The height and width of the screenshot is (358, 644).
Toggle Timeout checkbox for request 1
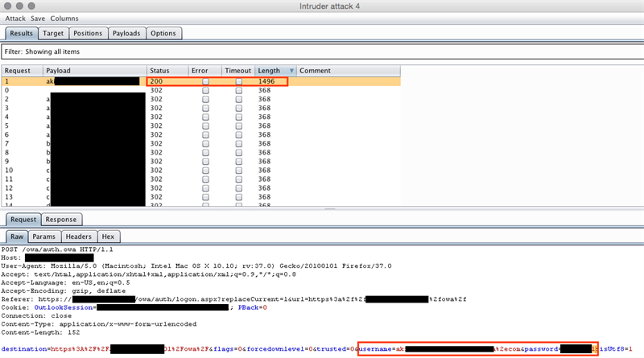click(238, 82)
